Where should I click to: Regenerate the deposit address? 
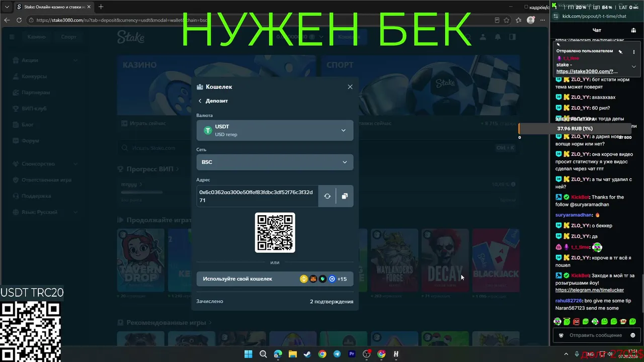pyautogui.click(x=327, y=196)
